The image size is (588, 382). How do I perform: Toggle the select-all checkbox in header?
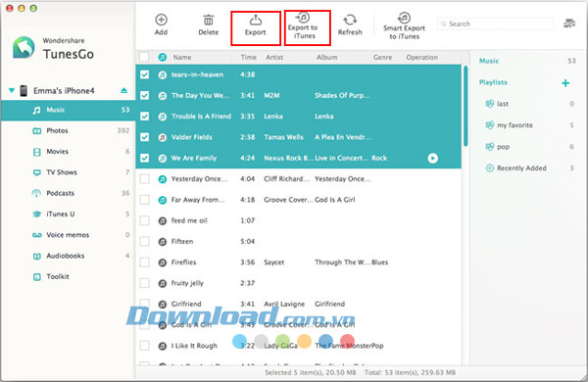pos(144,57)
